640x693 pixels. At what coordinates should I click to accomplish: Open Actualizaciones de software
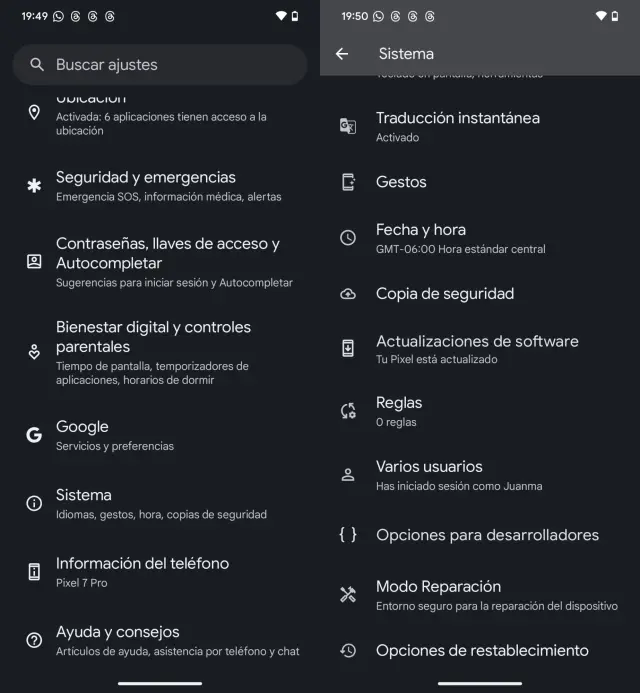477,348
